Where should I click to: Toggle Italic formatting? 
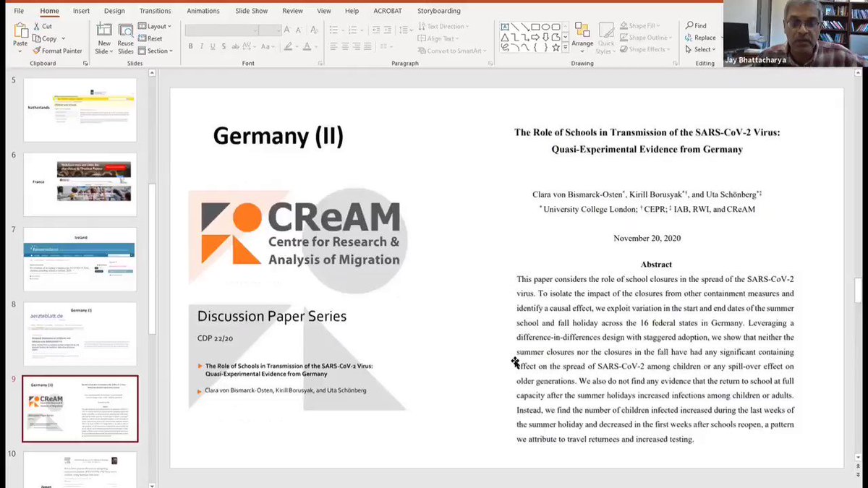tap(202, 46)
